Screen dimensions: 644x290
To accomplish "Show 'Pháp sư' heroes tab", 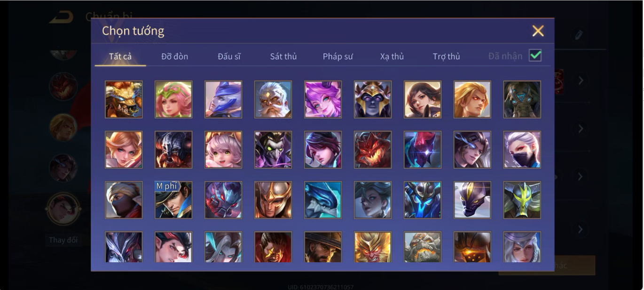I will click(x=338, y=56).
